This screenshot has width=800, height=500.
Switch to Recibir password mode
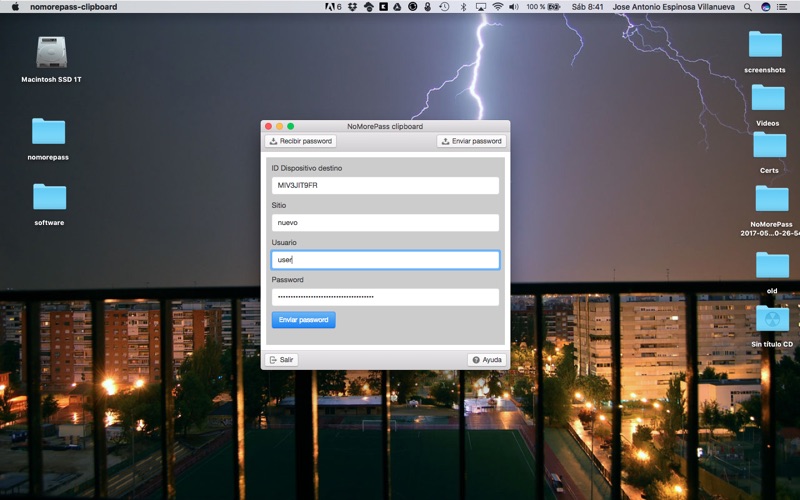tap(301, 141)
